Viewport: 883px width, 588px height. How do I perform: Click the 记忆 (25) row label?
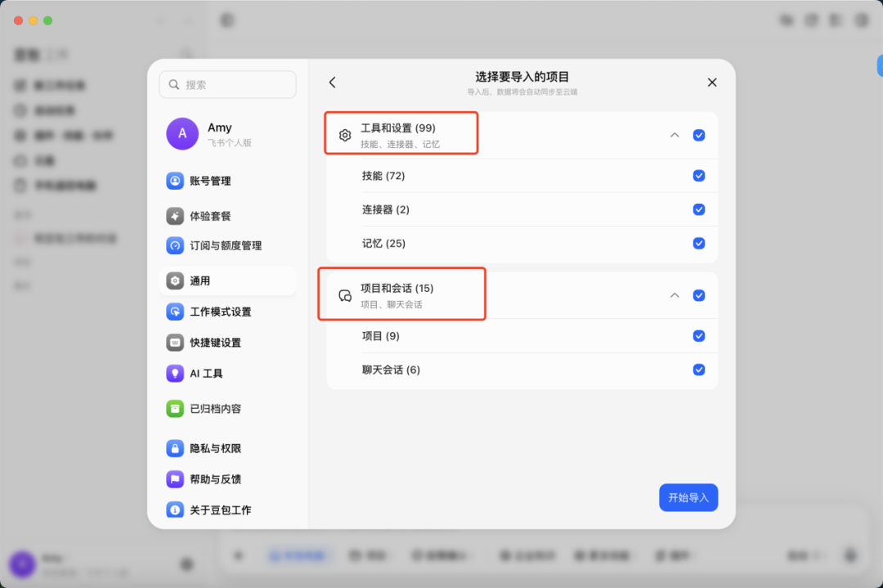(383, 244)
